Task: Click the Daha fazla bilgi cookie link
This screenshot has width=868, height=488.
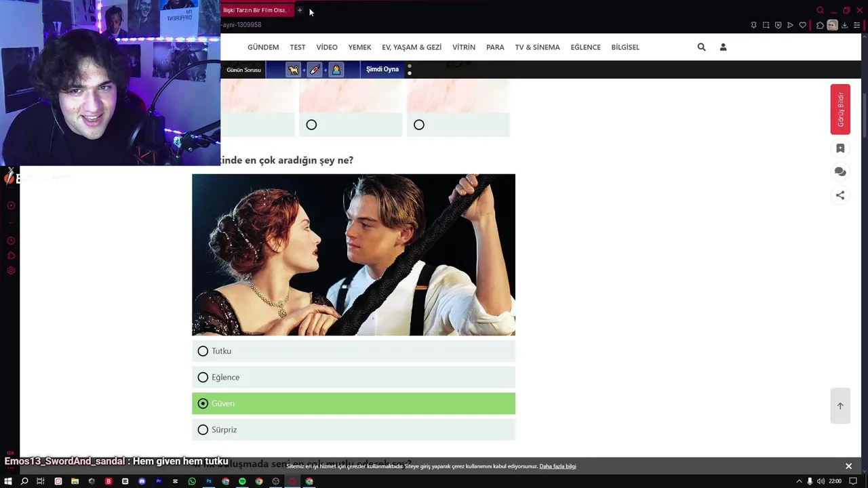Action: coord(557,466)
